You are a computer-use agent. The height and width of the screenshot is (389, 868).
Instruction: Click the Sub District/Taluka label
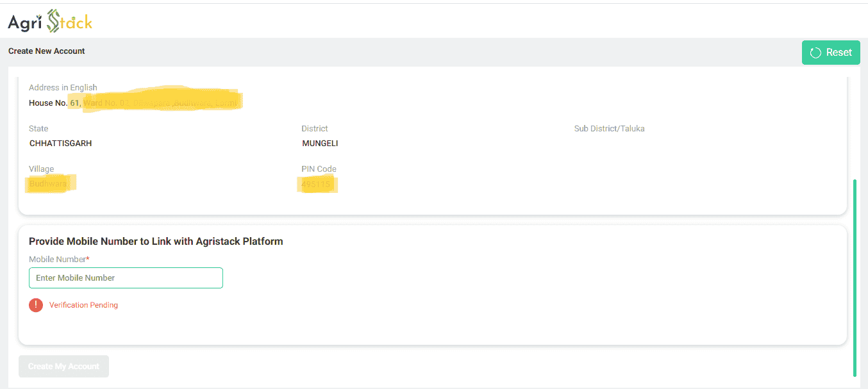tap(609, 129)
